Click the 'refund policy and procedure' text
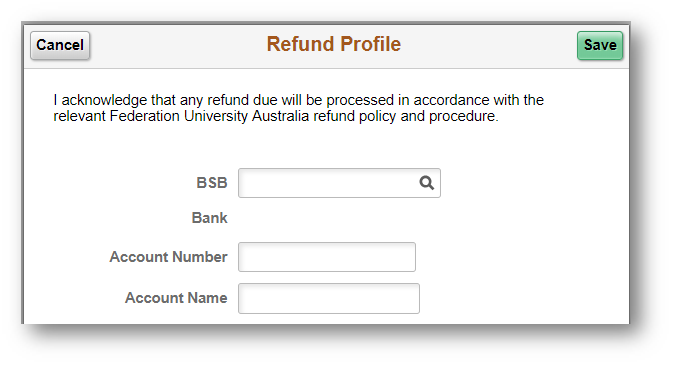Viewport: 673px width, 366px height. 406,116
